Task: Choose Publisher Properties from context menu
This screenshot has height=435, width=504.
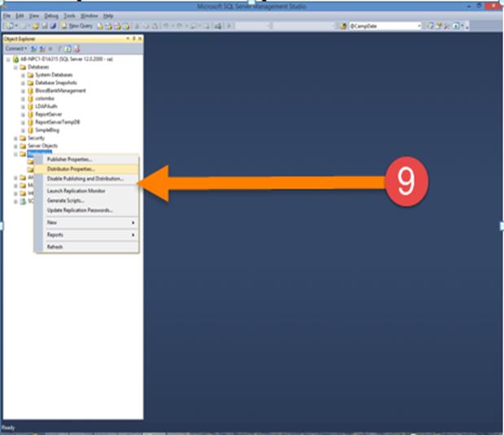Action: pyautogui.click(x=86, y=160)
